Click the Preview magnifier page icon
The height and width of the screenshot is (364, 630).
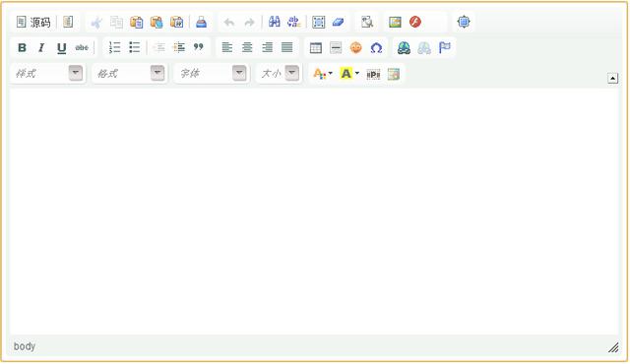pos(367,22)
